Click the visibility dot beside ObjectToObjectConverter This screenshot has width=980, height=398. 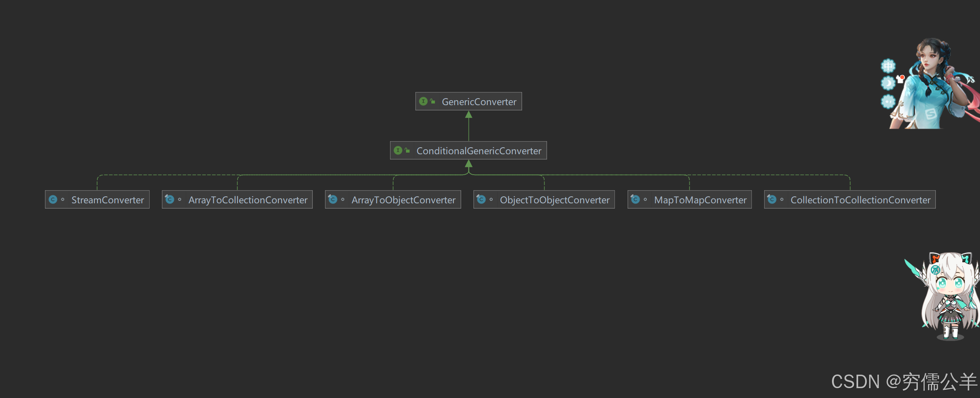(491, 200)
